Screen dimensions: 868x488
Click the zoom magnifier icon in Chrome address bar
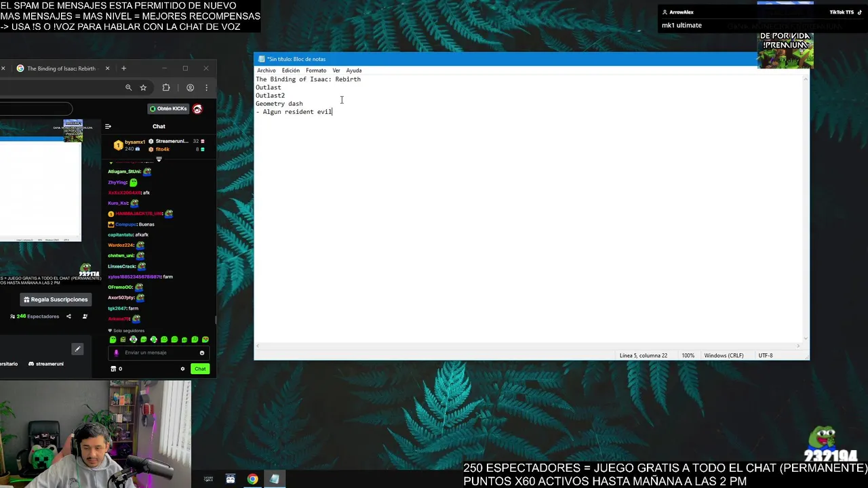[x=128, y=87]
